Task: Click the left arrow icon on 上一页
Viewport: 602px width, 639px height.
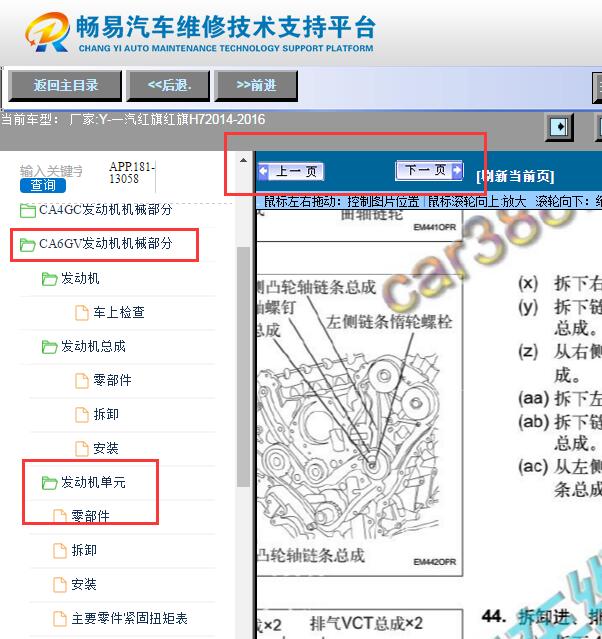Action: click(x=264, y=171)
